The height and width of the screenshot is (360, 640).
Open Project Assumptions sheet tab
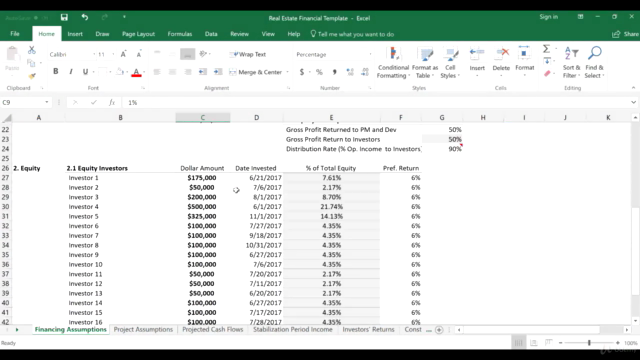point(143,329)
